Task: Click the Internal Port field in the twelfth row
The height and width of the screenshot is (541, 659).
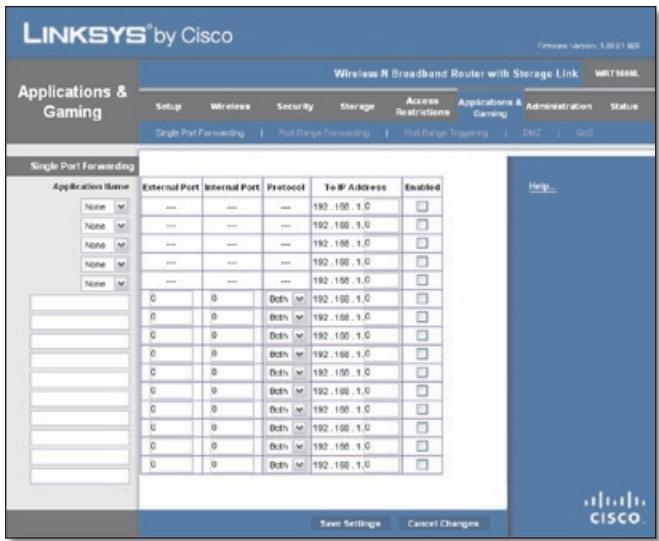Action: click(x=232, y=409)
